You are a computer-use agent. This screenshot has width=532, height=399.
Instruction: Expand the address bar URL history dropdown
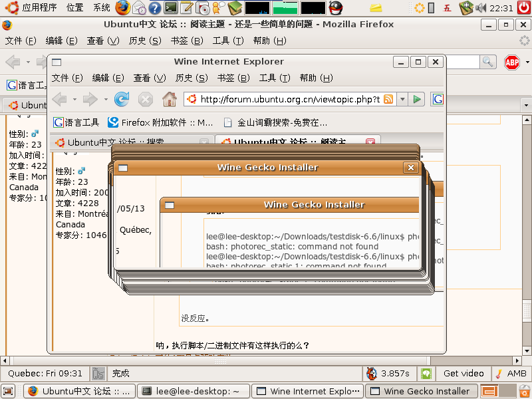(x=402, y=99)
